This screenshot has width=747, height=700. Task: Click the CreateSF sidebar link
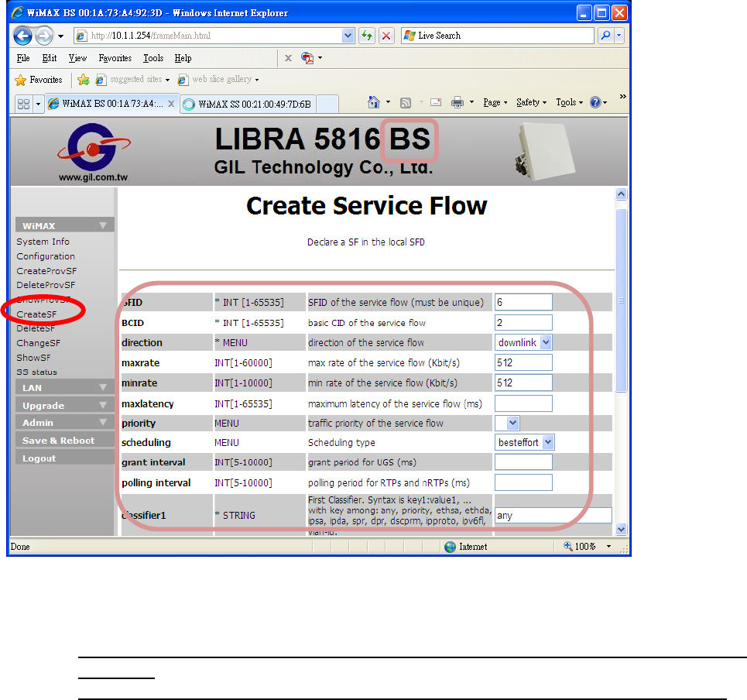[36, 314]
